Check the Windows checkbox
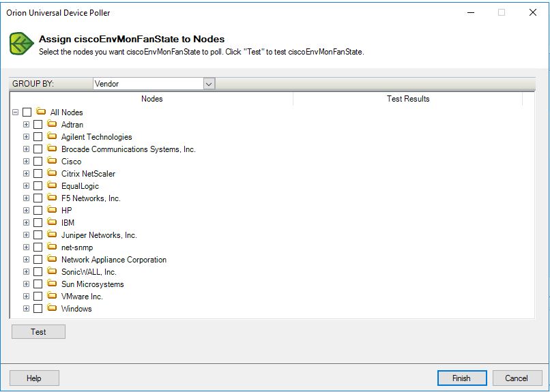This screenshot has height=392, width=550. (38, 308)
